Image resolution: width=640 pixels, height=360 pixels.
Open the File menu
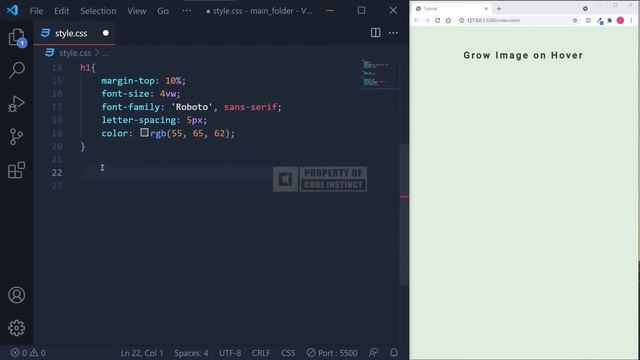click(x=36, y=11)
